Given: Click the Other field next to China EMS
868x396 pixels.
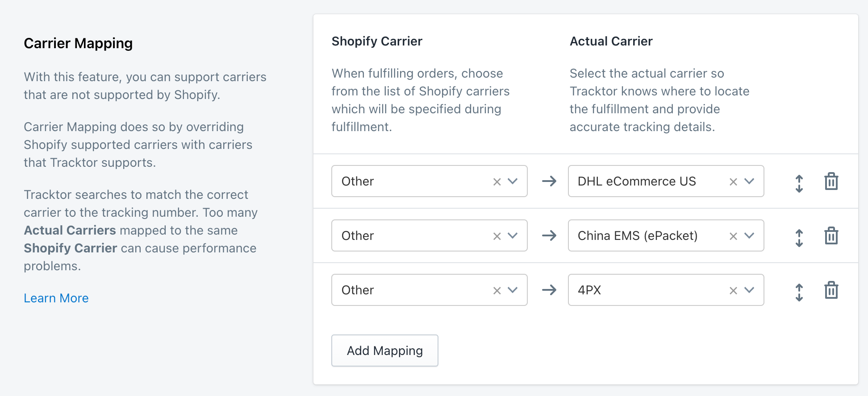Looking at the screenshot, I should coord(411,235).
